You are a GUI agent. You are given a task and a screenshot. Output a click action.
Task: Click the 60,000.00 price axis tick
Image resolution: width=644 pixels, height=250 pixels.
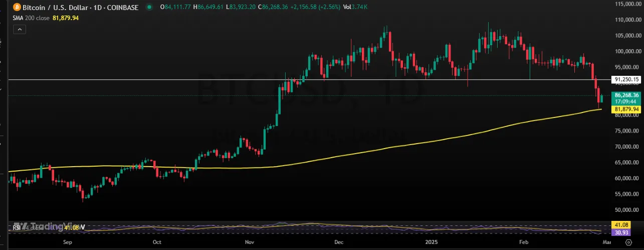point(628,178)
